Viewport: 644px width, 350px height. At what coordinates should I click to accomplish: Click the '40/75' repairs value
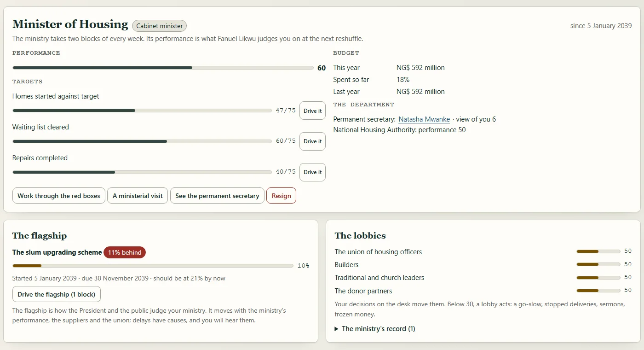pos(286,172)
